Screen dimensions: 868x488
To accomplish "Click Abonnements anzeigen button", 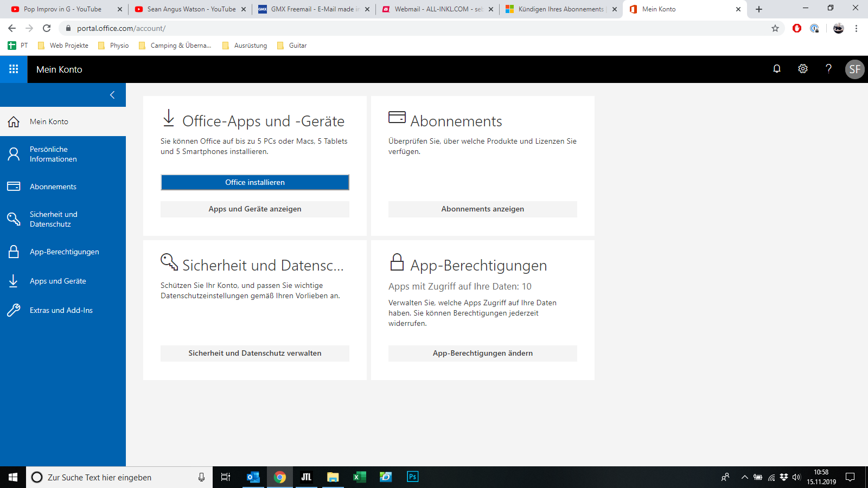I will (483, 209).
